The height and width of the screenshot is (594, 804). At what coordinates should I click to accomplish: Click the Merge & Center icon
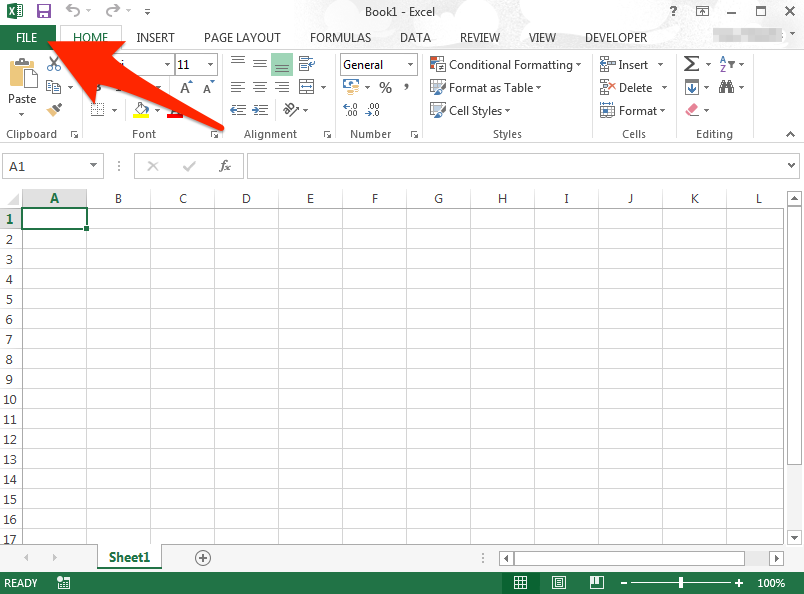coord(307,87)
